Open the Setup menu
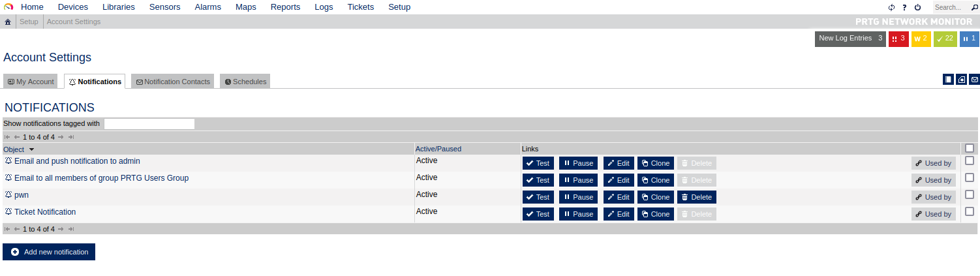Viewport: 980px width, 276px height. pos(399,7)
